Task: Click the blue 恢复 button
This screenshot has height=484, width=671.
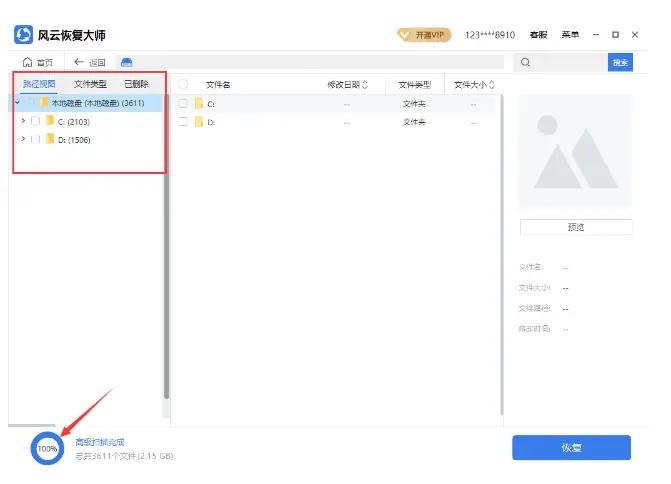Action: click(x=571, y=447)
